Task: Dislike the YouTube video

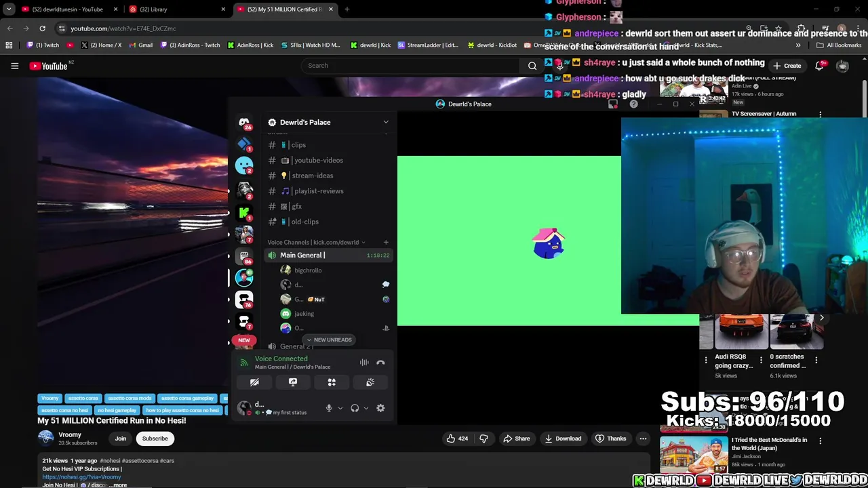Action: coord(484,439)
